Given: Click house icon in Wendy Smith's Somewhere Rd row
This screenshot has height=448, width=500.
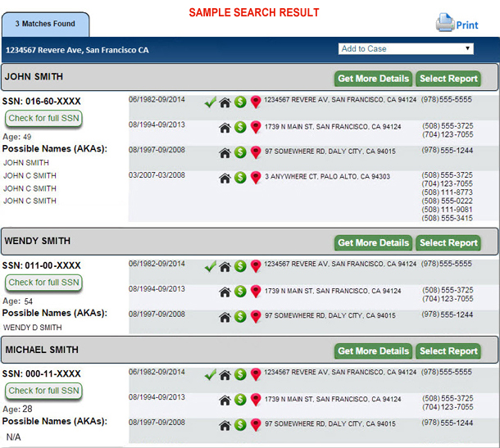Looking at the screenshot, I should click(225, 317).
